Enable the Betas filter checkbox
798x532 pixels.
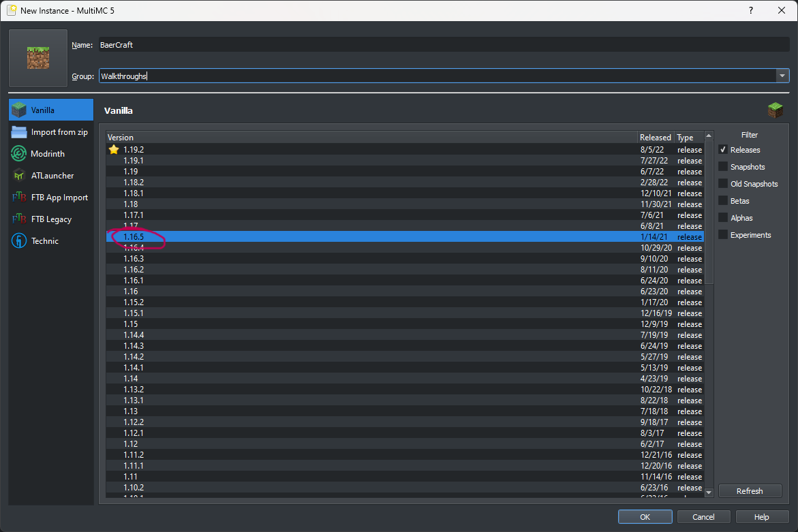pos(722,200)
